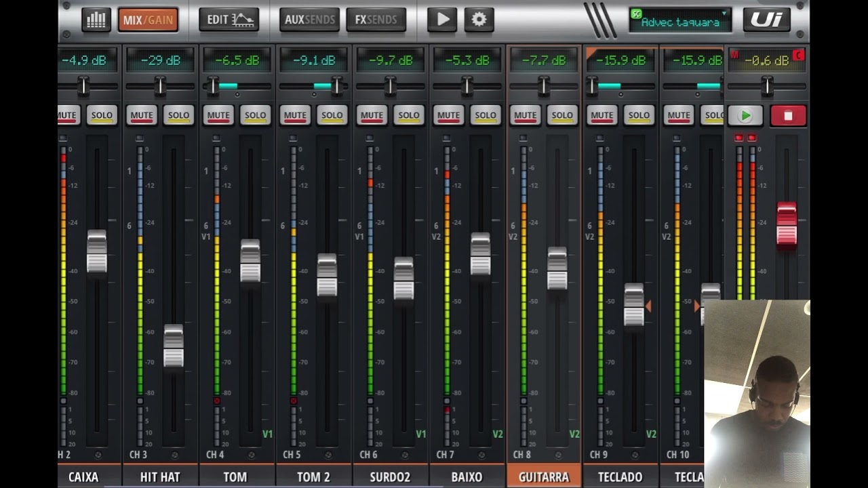Viewport: 868px width, 488px height.
Task: Select the HIT HAT channel label
Action: [x=160, y=476]
